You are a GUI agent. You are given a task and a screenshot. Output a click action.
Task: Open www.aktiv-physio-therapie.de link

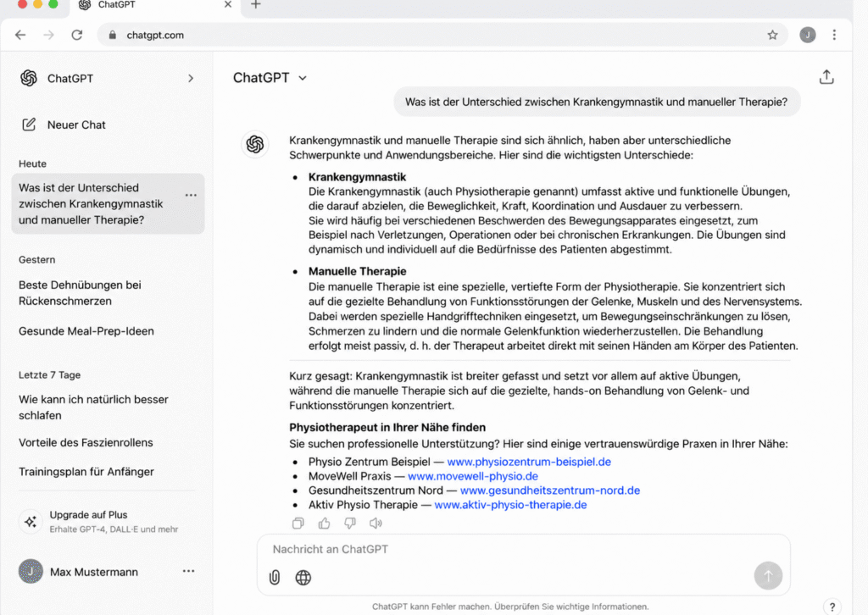[510, 505]
